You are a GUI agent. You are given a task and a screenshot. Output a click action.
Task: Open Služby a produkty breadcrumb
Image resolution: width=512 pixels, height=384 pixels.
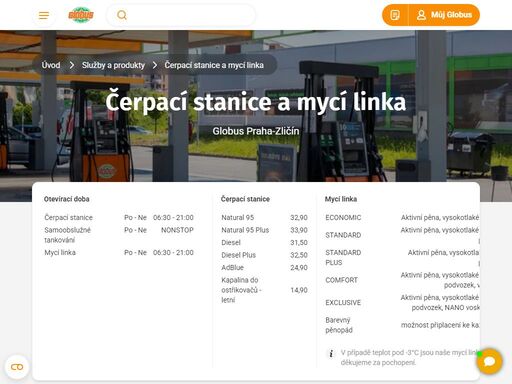point(113,65)
